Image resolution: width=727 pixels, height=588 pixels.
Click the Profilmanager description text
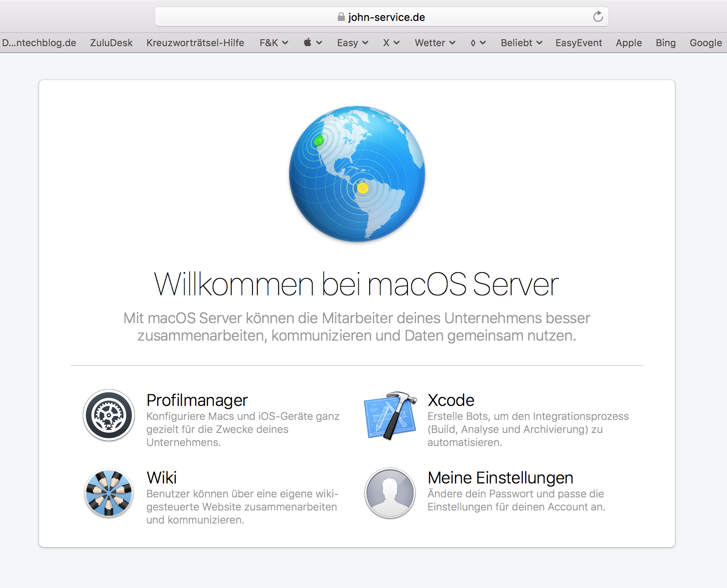pos(243,429)
